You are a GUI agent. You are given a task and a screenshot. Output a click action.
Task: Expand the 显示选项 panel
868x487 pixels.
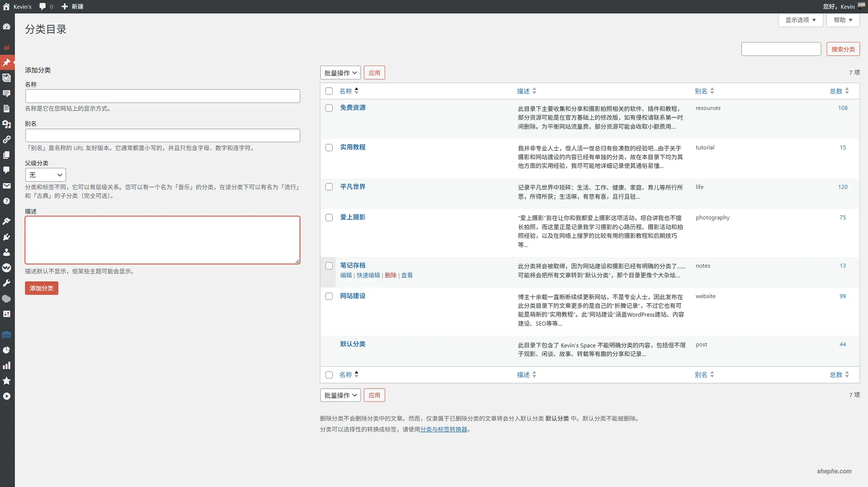[800, 20]
